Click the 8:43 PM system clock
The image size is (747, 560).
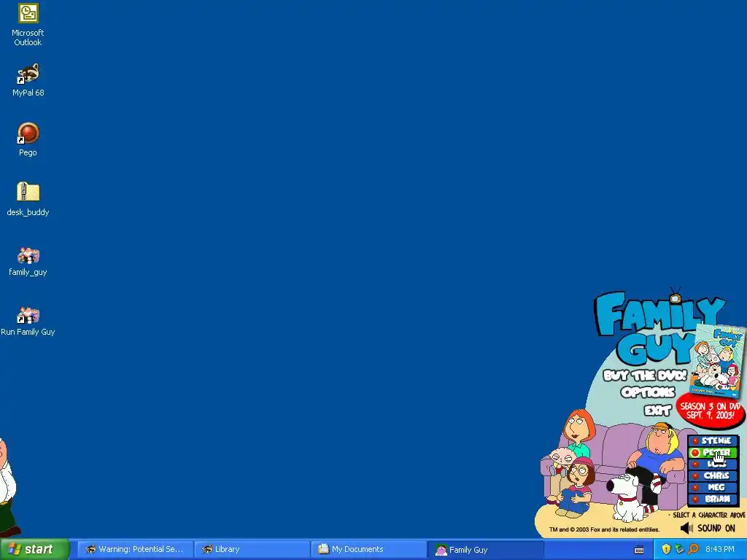720,549
